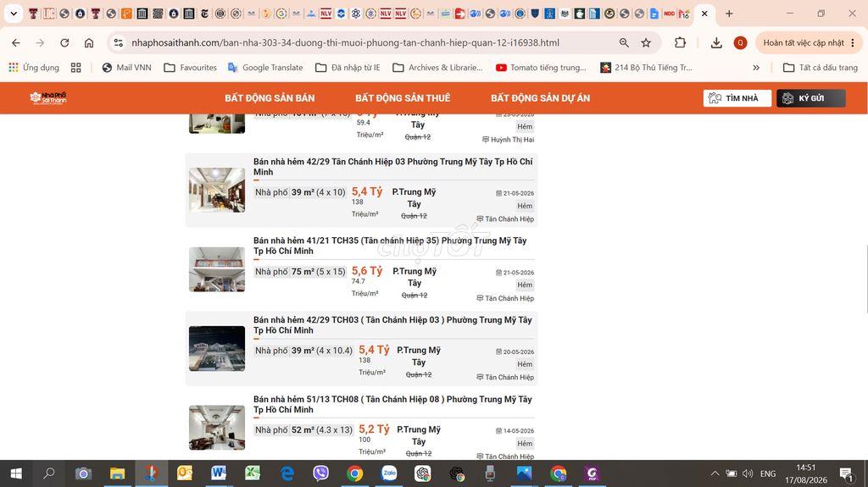Open Windows taskbar search
Image resolution: width=868 pixels, height=487 pixels.
click(x=49, y=473)
